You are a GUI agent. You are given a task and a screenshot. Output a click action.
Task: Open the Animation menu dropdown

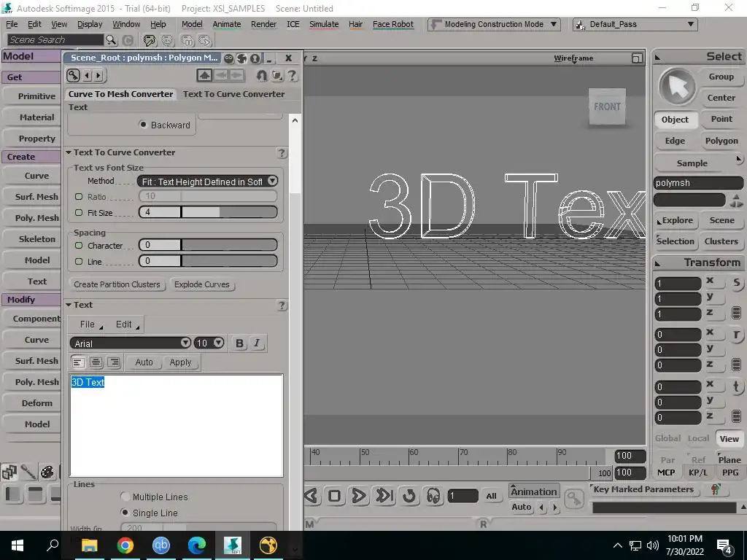pyautogui.click(x=533, y=491)
